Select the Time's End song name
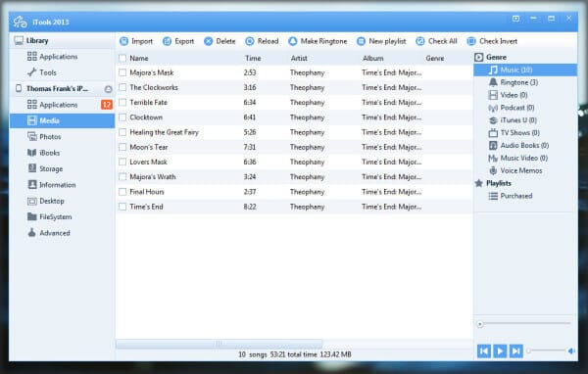The image size is (588, 374). tap(146, 207)
